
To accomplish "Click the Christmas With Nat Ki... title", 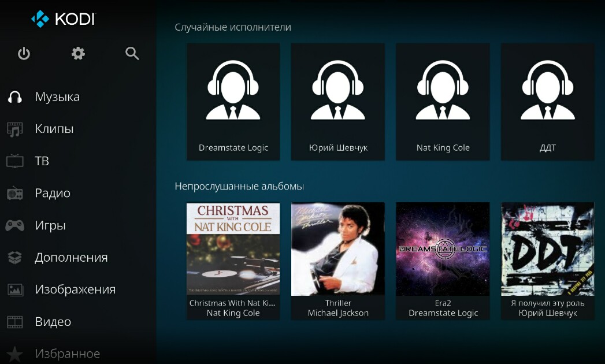I will click(x=232, y=303).
